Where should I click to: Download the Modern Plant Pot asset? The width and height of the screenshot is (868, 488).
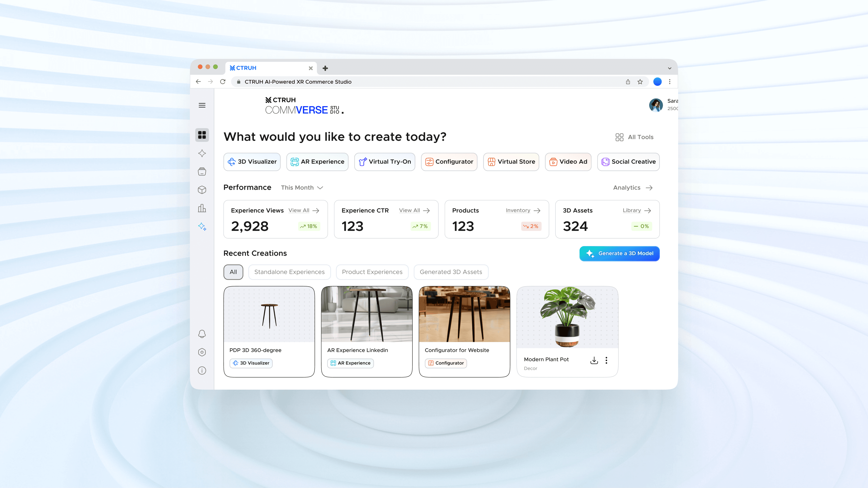coord(594,360)
